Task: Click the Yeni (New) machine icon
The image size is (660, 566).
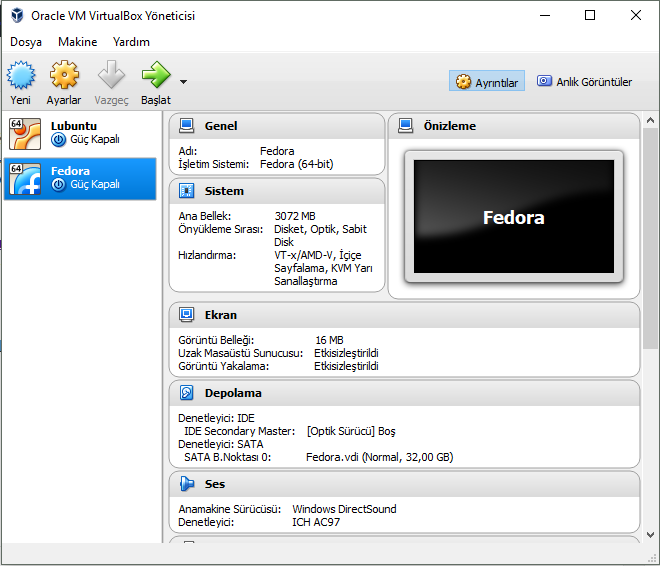Action: 21,76
